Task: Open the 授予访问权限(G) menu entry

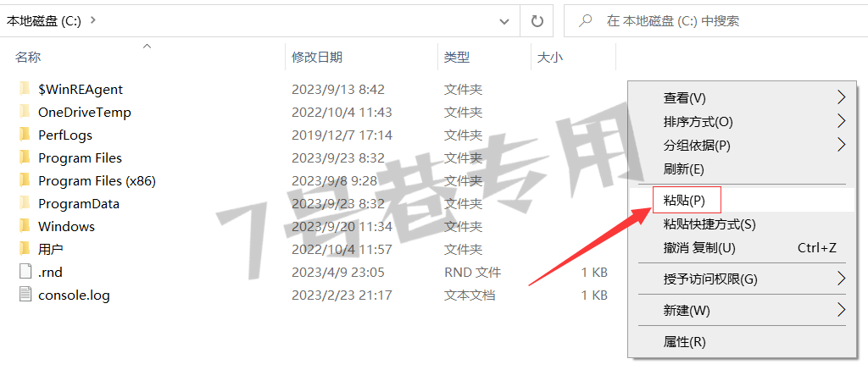Action: click(x=742, y=279)
